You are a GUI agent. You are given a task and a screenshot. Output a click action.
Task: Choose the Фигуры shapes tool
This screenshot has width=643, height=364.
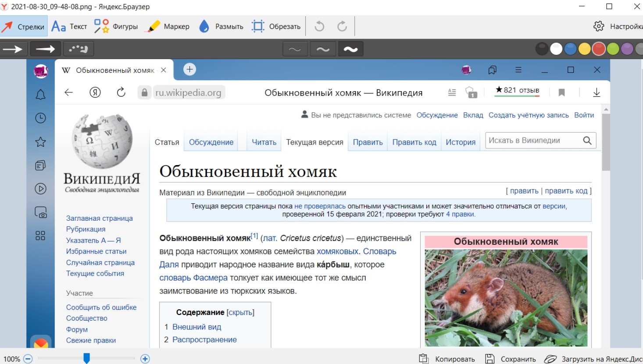[x=116, y=27]
